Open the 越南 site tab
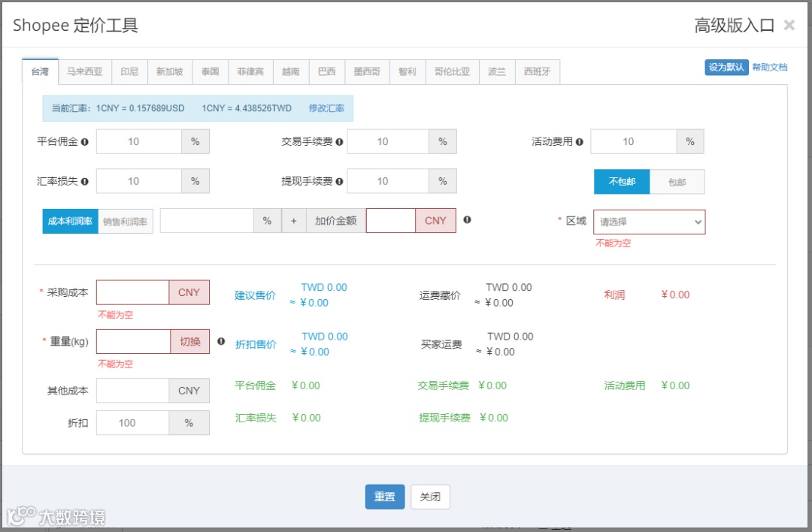 click(x=291, y=71)
